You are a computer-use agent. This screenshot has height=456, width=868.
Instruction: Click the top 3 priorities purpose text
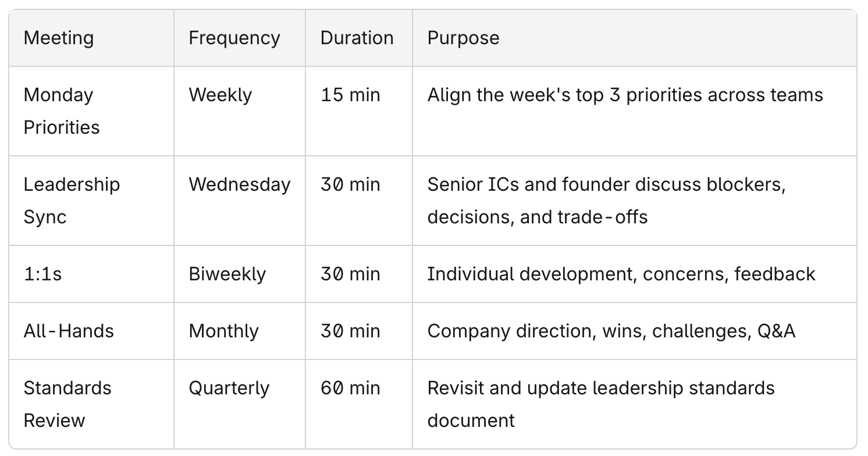coord(625,95)
